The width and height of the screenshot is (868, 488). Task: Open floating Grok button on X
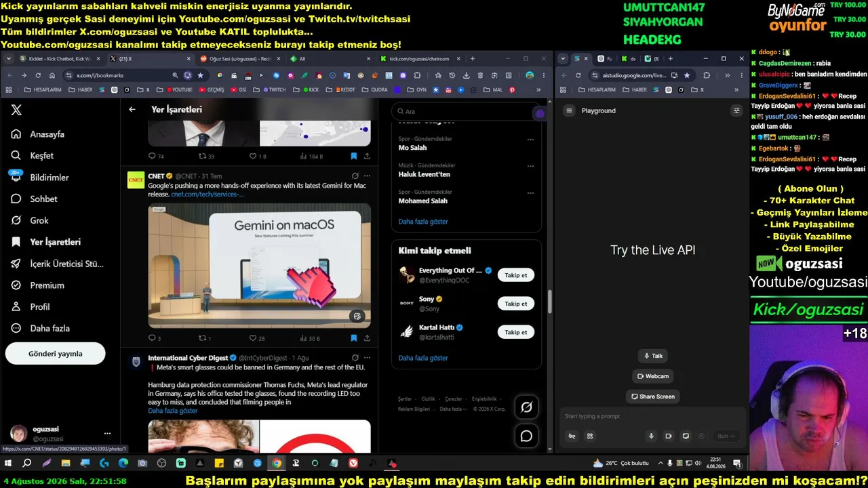point(526,407)
